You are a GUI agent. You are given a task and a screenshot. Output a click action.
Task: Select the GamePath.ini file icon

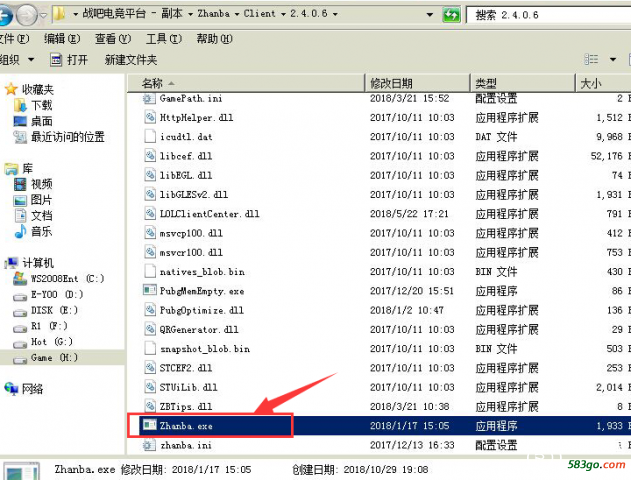click(x=149, y=98)
